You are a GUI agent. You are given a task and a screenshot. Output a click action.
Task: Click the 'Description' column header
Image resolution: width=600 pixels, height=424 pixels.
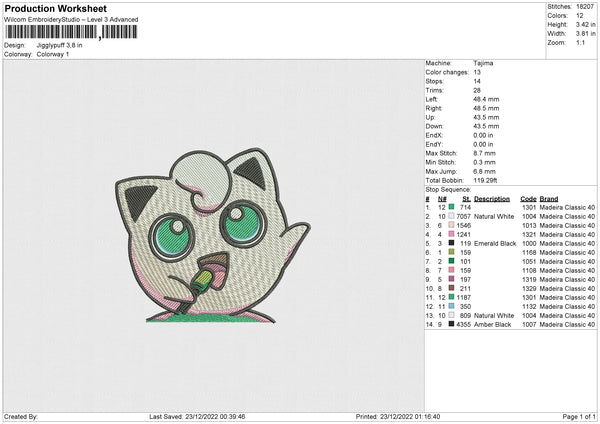pos(492,199)
